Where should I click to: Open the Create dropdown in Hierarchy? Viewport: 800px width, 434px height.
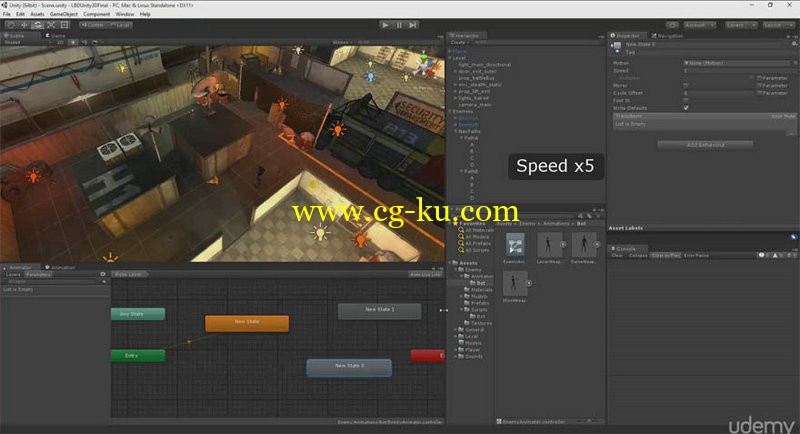click(x=459, y=42)
